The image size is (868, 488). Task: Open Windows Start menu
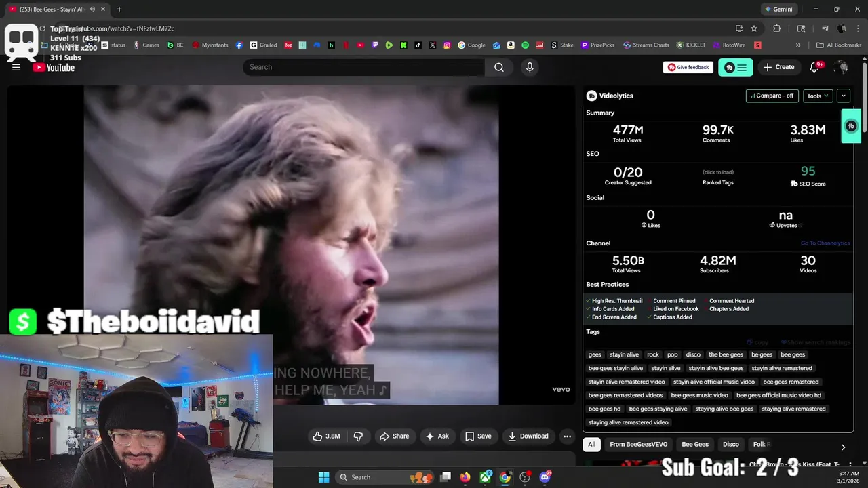pyautogui.click(x=323, y=477)
